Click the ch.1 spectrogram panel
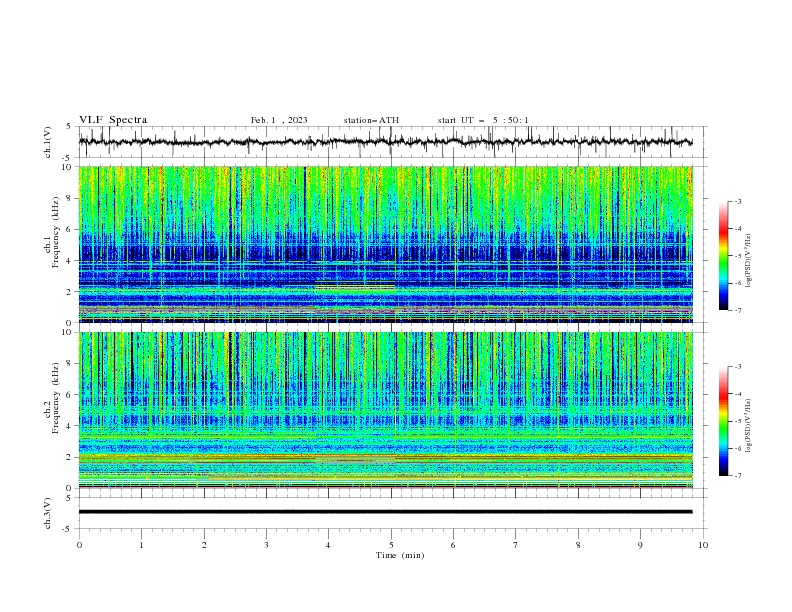This screenshot has width=792, height=612. [x=385, y=244]
